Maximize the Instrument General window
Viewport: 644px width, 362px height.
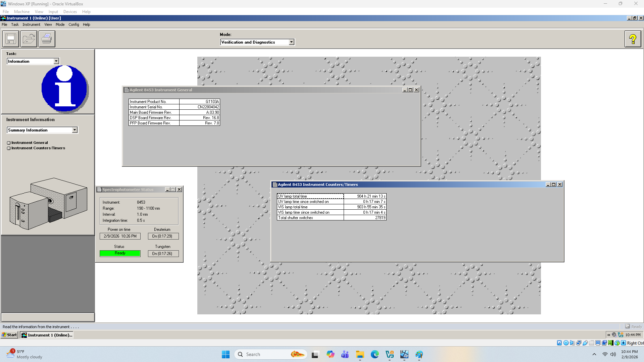tap(410, 90)
